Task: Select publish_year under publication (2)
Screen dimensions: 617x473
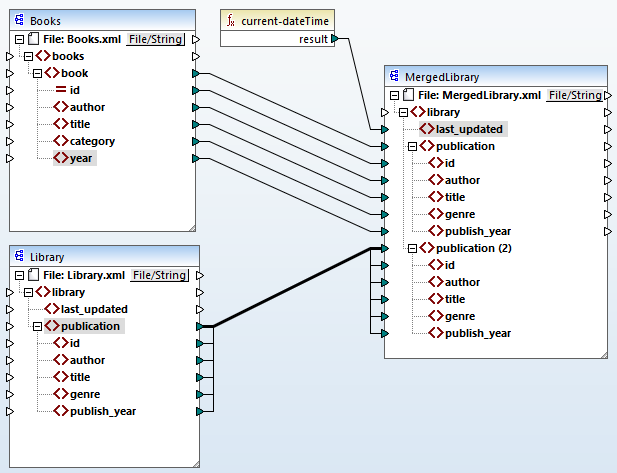Action: [x=478, y=333]
